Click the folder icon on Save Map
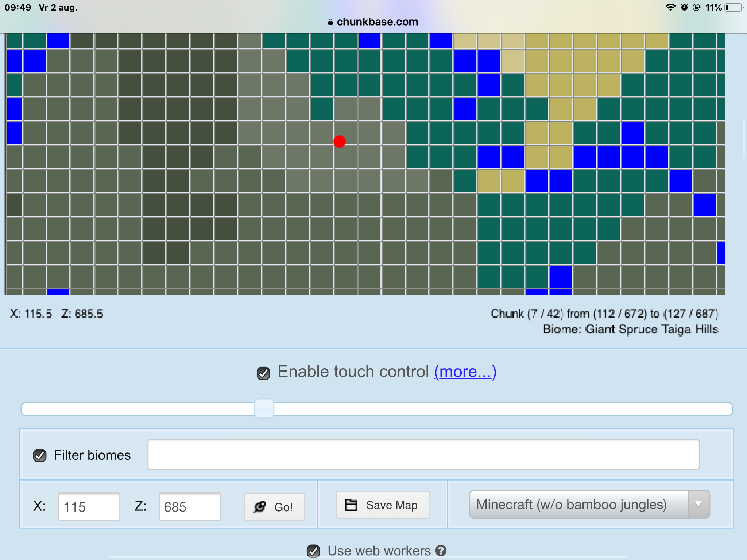The height and width of the screenshot is (560, 747). point(351,505)
